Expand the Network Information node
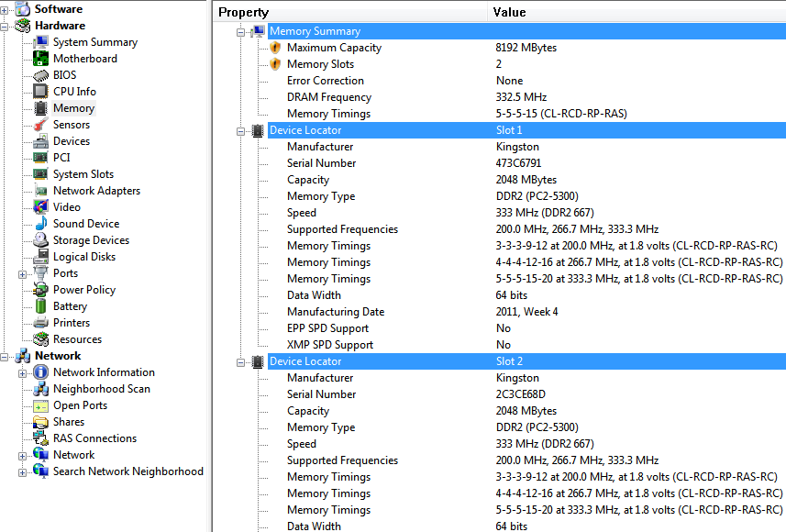Viewport: 786px width, 532px height. point(23,372)
